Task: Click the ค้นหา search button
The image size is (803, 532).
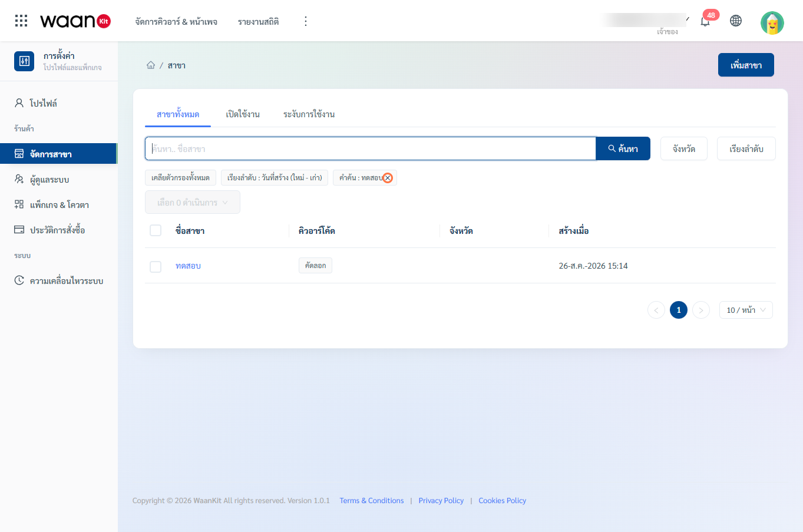Action: (x=623, y=148)
